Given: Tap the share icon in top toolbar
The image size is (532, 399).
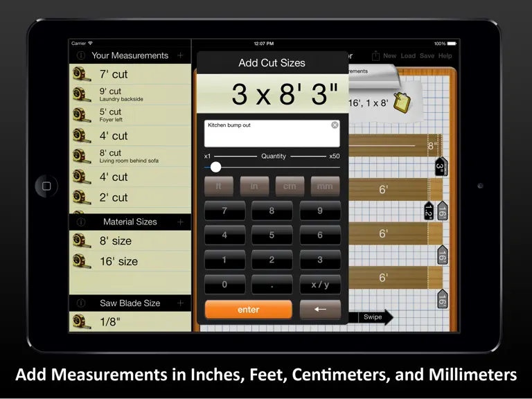Looking at the screenshot, I should point(375,55).
